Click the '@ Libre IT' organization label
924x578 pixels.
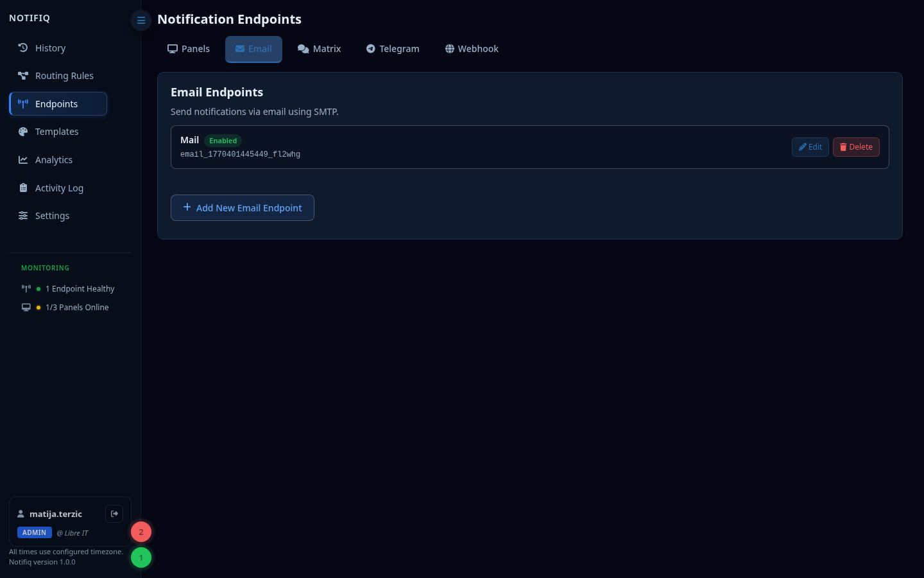(x=73, y=533)
